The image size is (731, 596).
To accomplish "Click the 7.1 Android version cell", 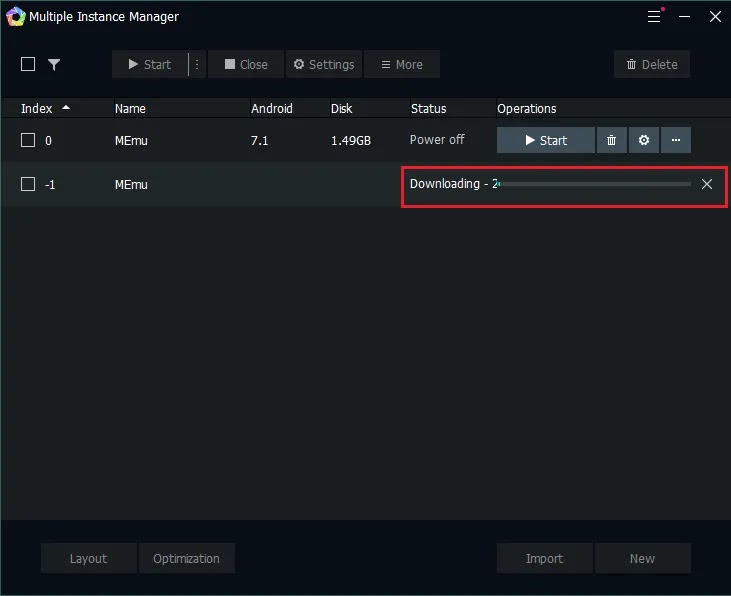I will pyautogui.click(x=259, y=140).
